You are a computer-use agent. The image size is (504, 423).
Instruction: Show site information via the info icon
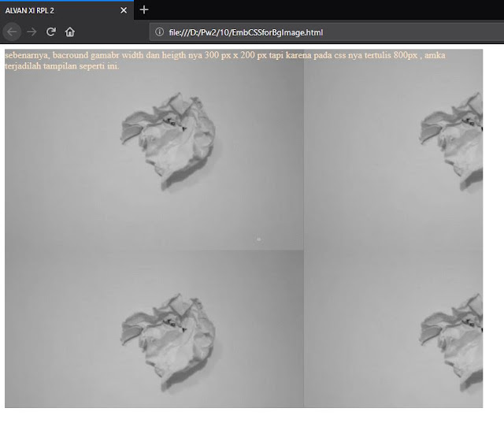click(159, 32)
